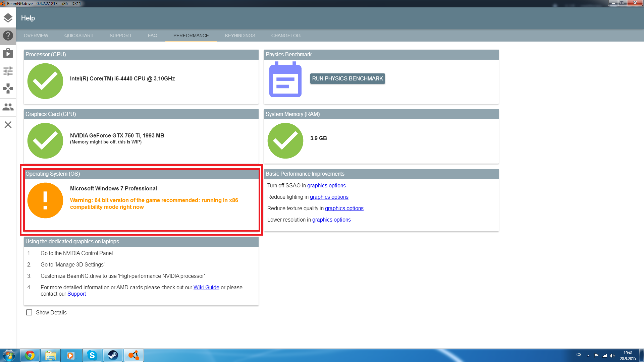This screenshot has width=644, height=362.
Task: Launch Google Chrome from the taskbar
Action: [x=30, y=355]
